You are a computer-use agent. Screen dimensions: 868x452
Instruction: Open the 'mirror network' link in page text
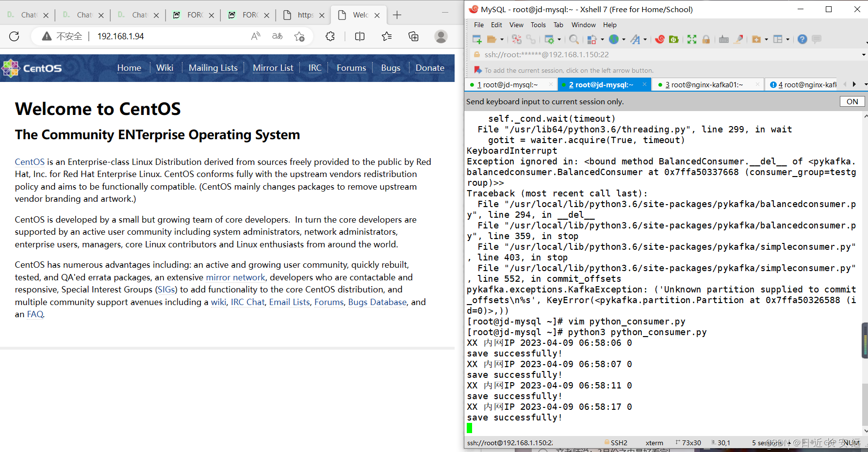pos(236,277)
